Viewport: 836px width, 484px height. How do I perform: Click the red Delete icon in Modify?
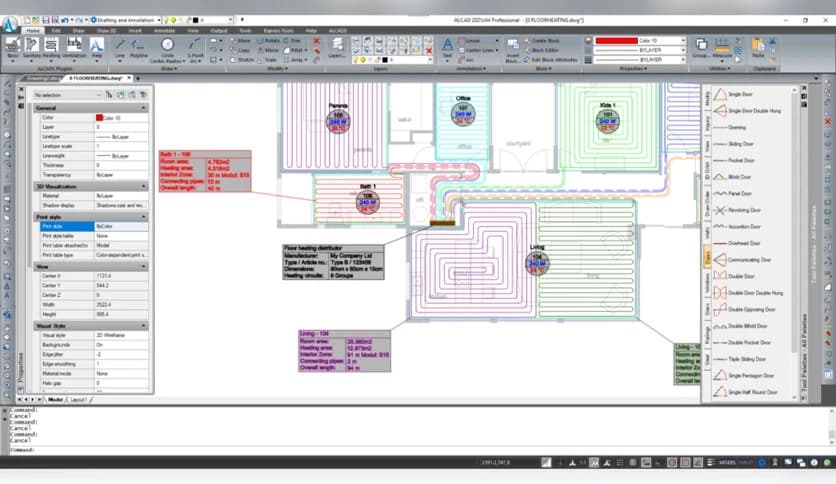[316, 41]
